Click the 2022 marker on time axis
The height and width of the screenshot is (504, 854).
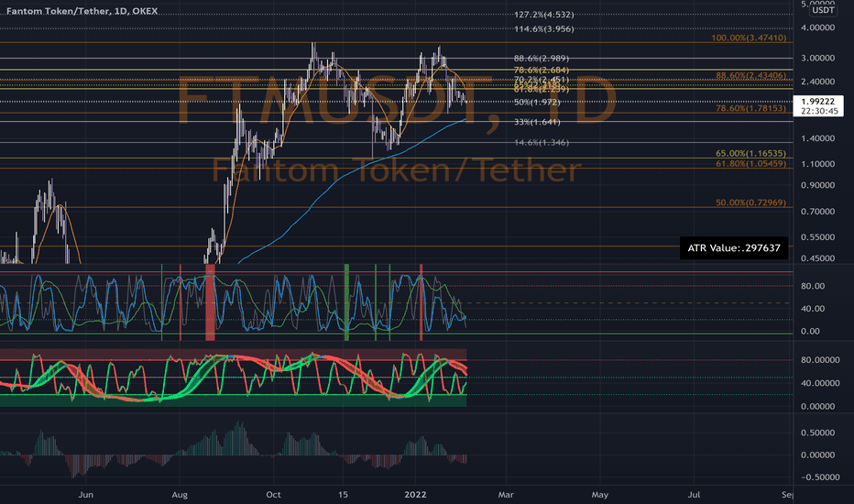[415, 495]
